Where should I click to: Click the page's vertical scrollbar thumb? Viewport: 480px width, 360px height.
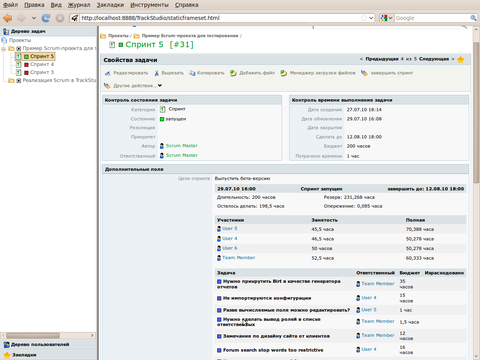(x=476, y=112)
